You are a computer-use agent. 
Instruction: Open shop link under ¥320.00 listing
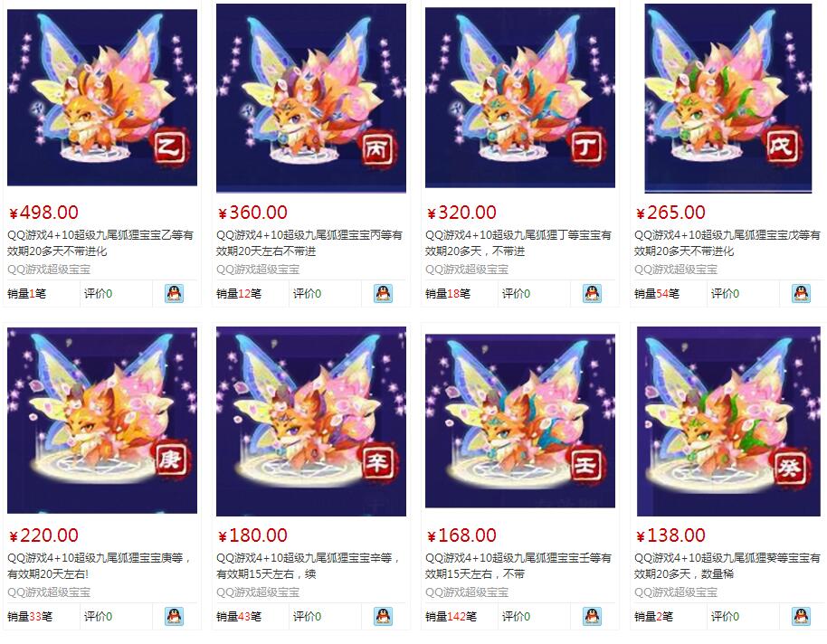tap(467, 270)
